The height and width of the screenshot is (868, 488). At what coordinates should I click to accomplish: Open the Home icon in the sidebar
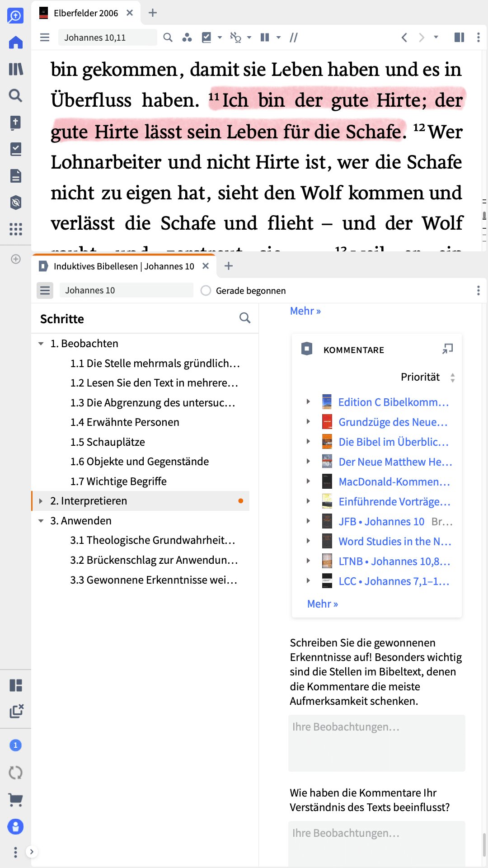pos(15,42)
